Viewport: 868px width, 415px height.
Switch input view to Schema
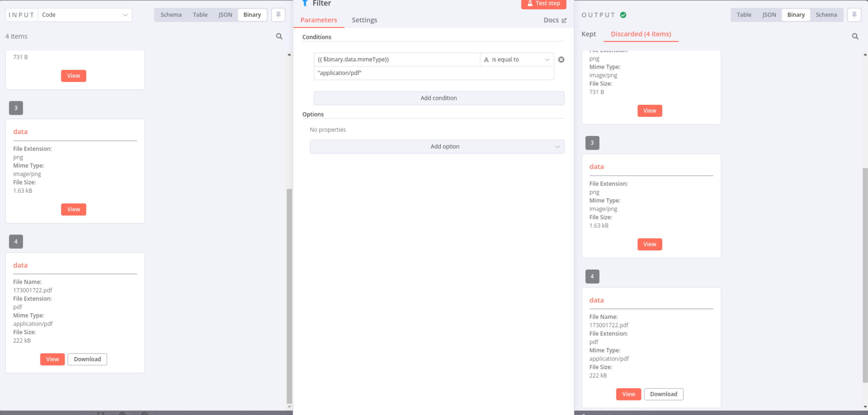point(171,15)
